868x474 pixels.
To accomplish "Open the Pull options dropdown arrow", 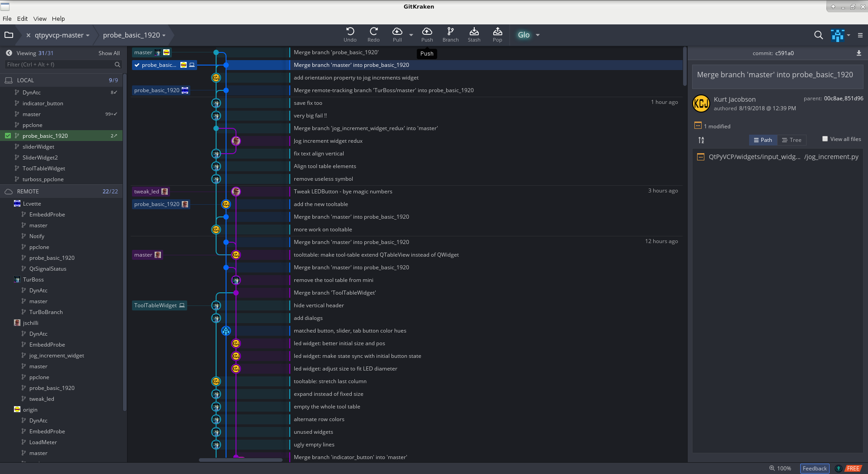I will tap(411, 35).
